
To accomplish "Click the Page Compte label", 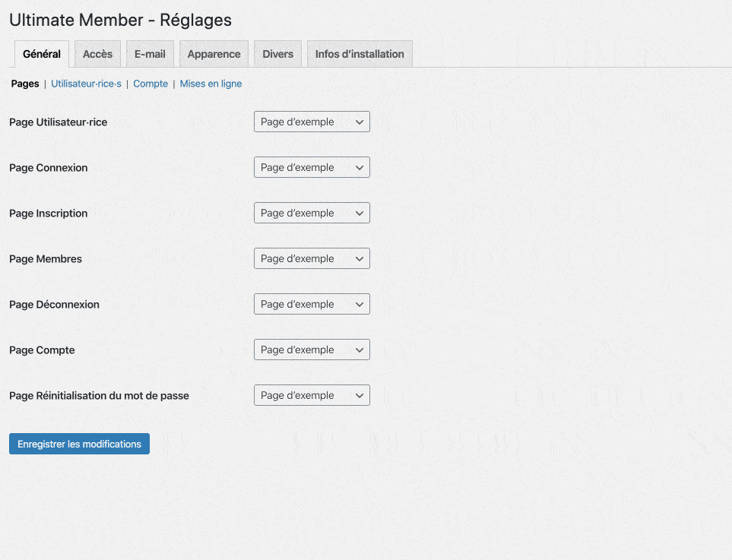I will 42,350.
